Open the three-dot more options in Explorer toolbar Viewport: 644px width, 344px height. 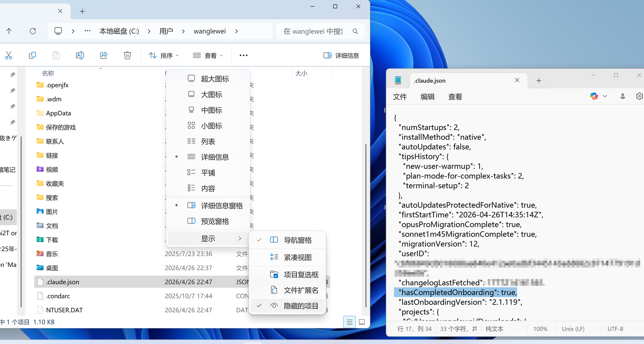243,55
